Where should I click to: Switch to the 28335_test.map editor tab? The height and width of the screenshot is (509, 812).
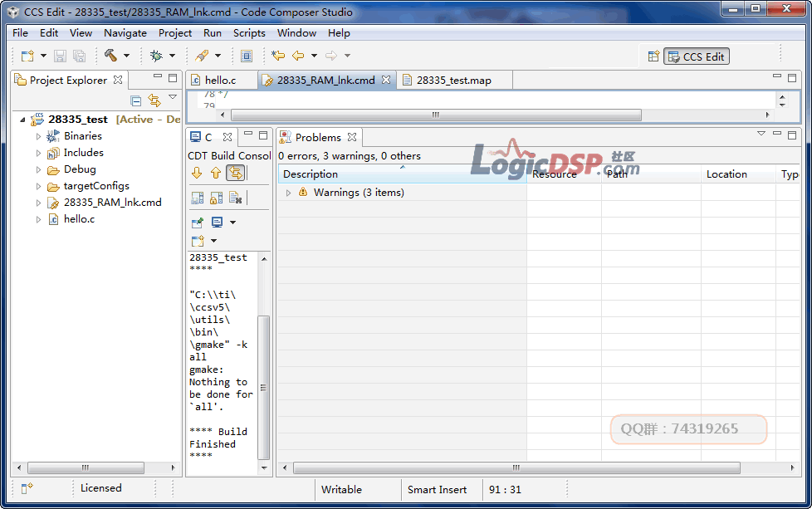click(x=453, y=81)
